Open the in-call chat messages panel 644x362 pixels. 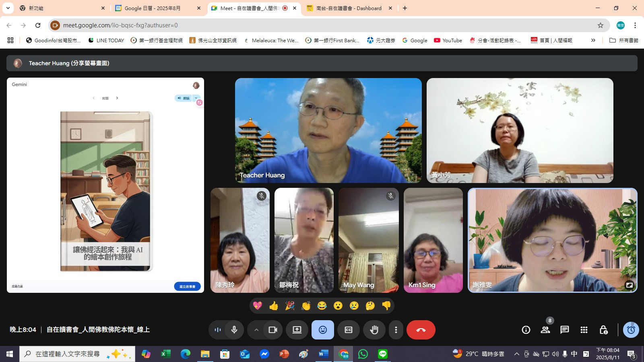click(565, 330)
